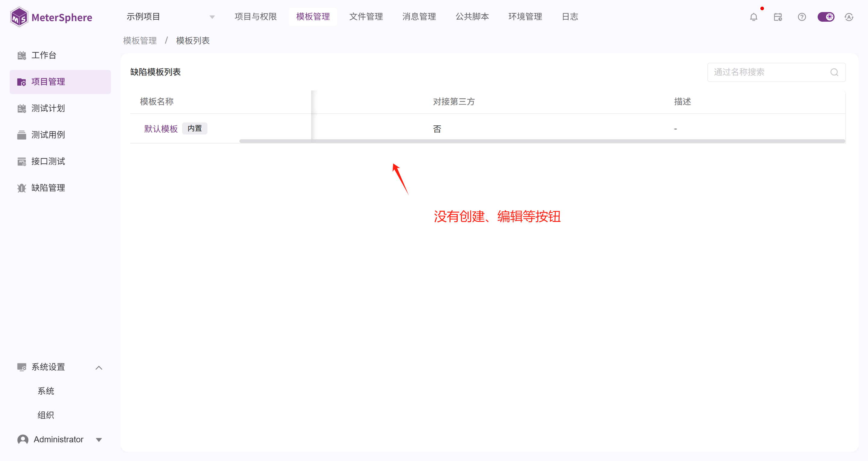
Task: Open the task center calendar icon
Action: (778, 17)
